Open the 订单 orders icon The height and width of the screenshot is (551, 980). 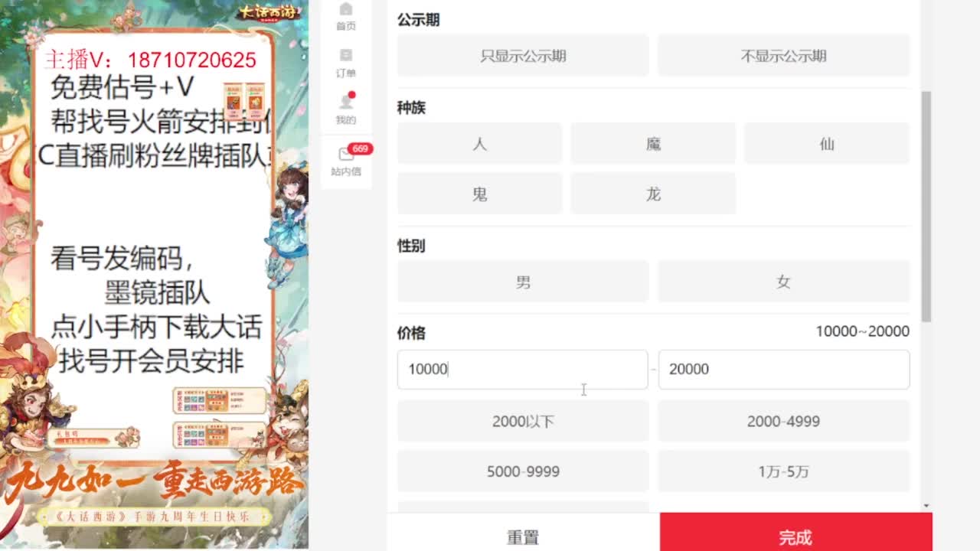point(346,63)
